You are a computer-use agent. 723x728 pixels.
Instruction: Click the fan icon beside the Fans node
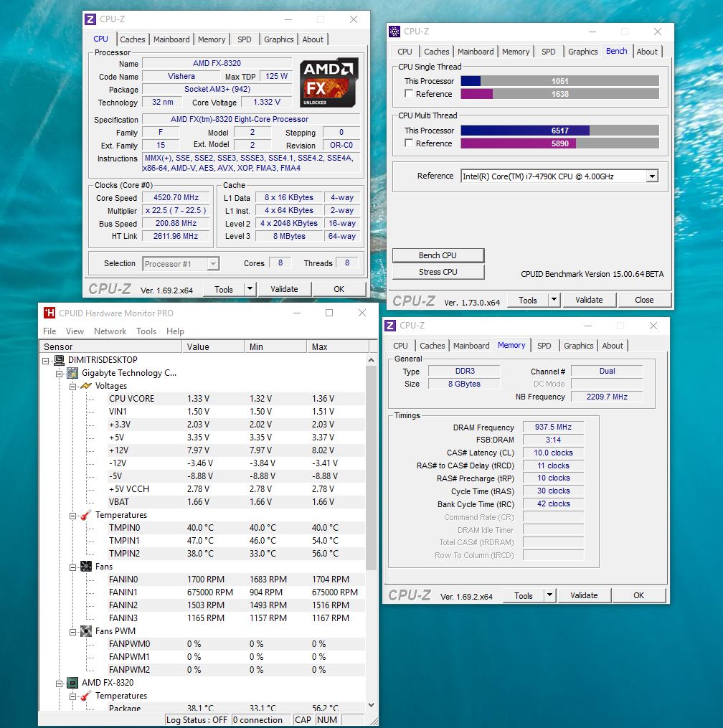[x=86, y=567]
